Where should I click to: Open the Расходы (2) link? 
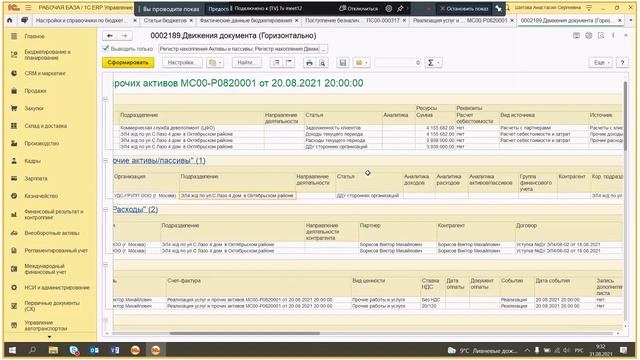pos(136,209)
